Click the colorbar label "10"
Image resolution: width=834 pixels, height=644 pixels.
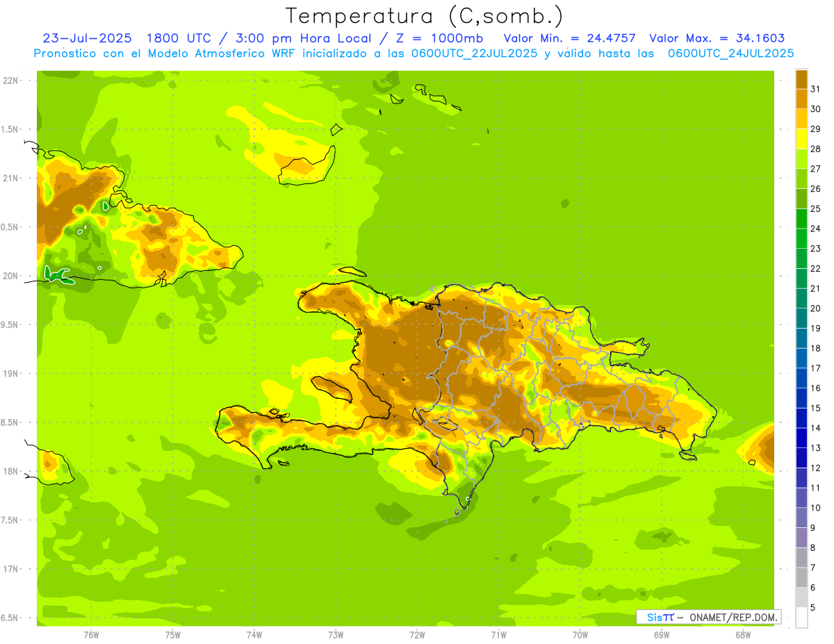point(815,508)
